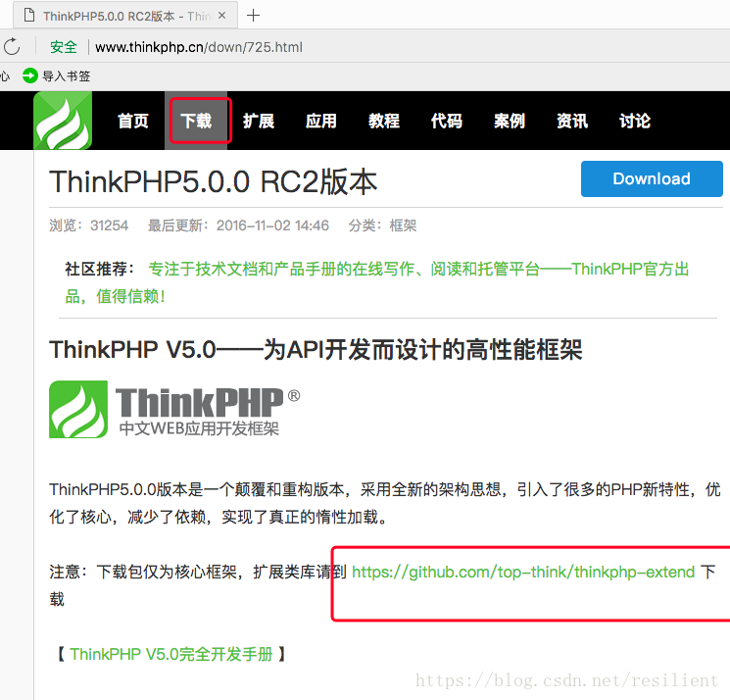Click the browser reload icon

[12, 47]
